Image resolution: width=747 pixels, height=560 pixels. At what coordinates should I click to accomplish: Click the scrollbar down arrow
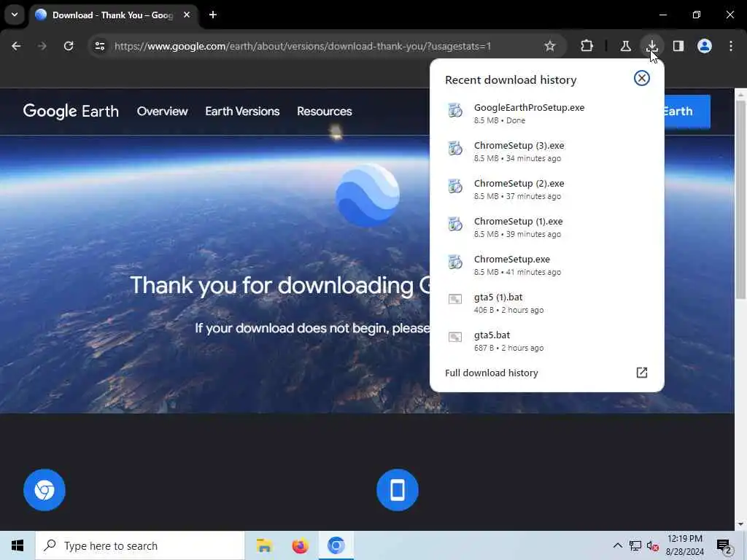[x=740, y=524]
